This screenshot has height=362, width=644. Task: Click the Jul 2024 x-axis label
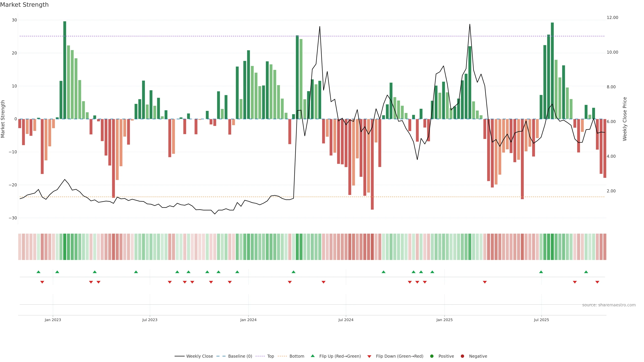[346, 320]
